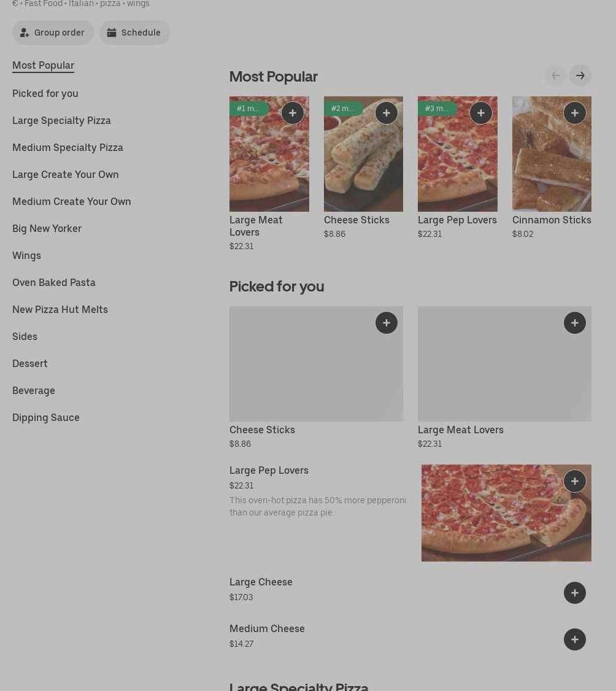The width and height of the screenshot is (616, 691).
Task: Click plus on Picked for you Cheese Sticks
Action: [x=387, y=323]
